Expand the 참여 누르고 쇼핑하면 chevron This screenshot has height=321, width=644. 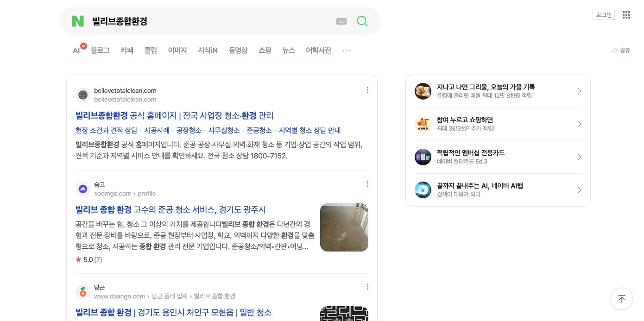click(579, 124)
